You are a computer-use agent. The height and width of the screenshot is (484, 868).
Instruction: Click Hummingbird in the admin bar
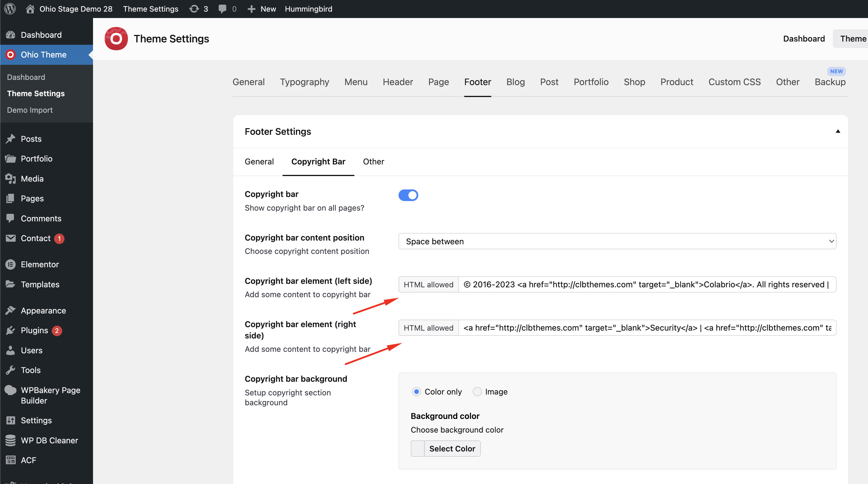point(308,9)
